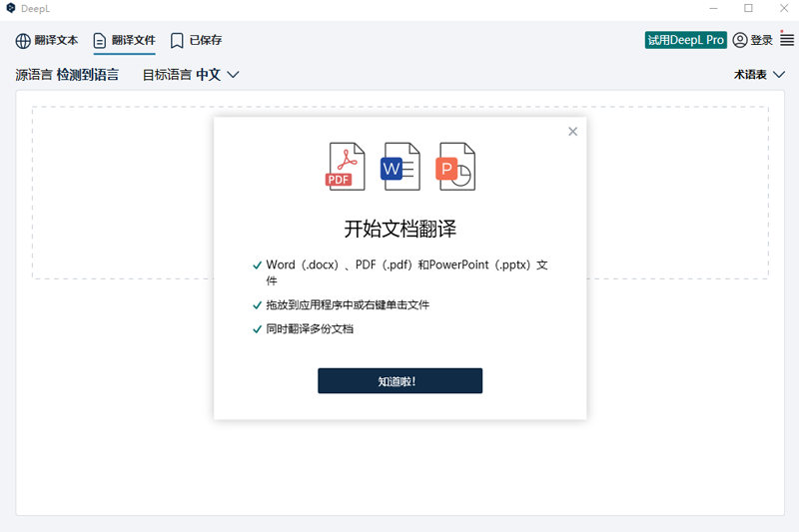Screen dimensions: 799x532
Task: Click the 登录 account button
Action: tap(753, 40)
